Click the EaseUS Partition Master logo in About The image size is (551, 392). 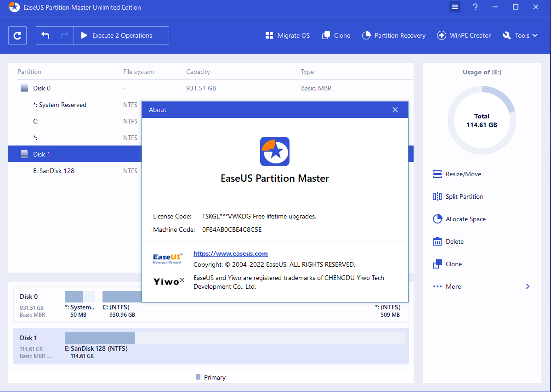point(275,151)
